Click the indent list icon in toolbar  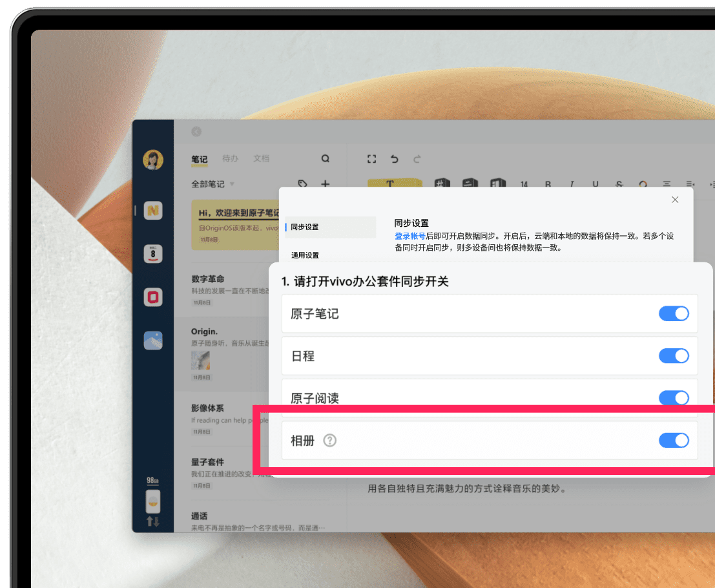690,184
